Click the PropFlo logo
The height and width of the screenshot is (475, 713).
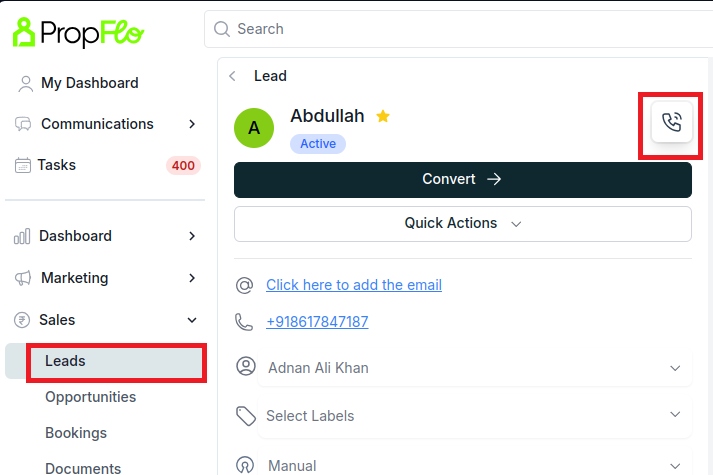(79, 33)
